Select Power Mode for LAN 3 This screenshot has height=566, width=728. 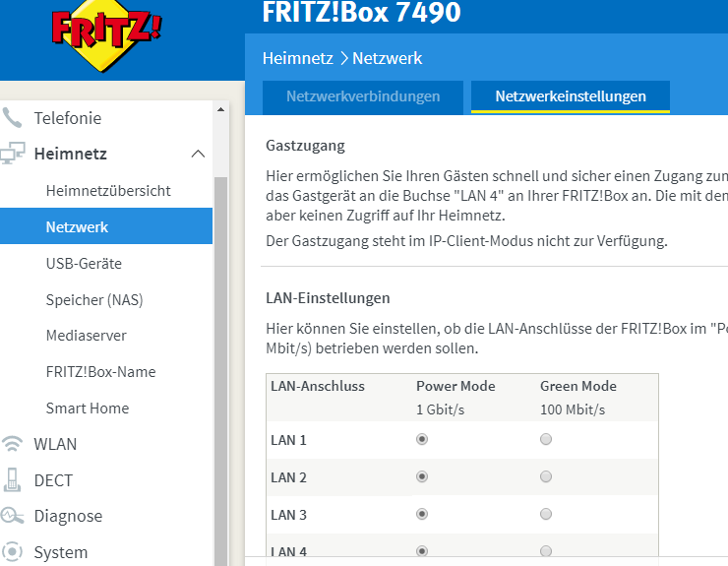422,514
